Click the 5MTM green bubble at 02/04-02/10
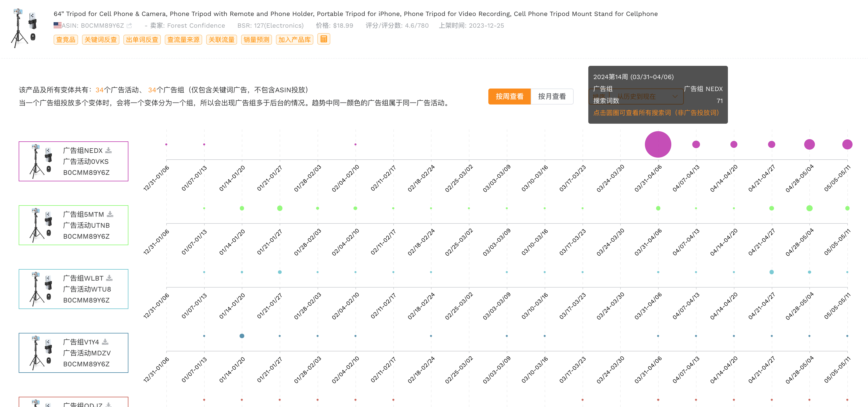This screenshot has width=868, height=407. click(355, 208)
